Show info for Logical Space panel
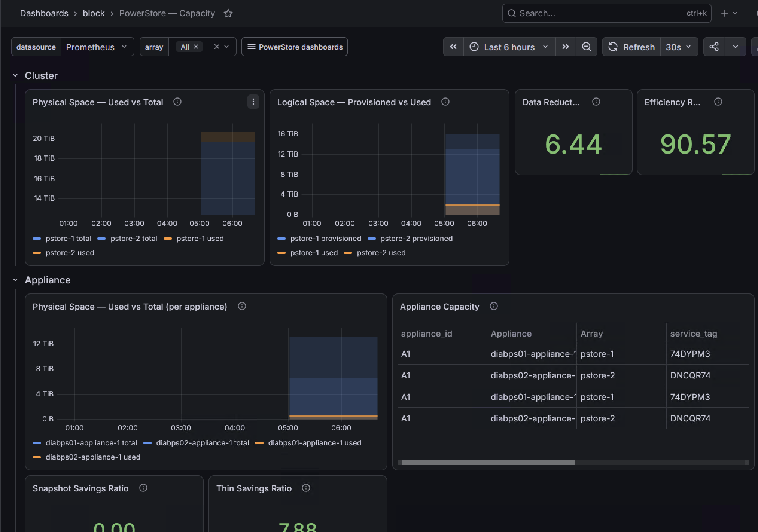Viewport: 758px width, 532px height. click(x=445, y=102)
